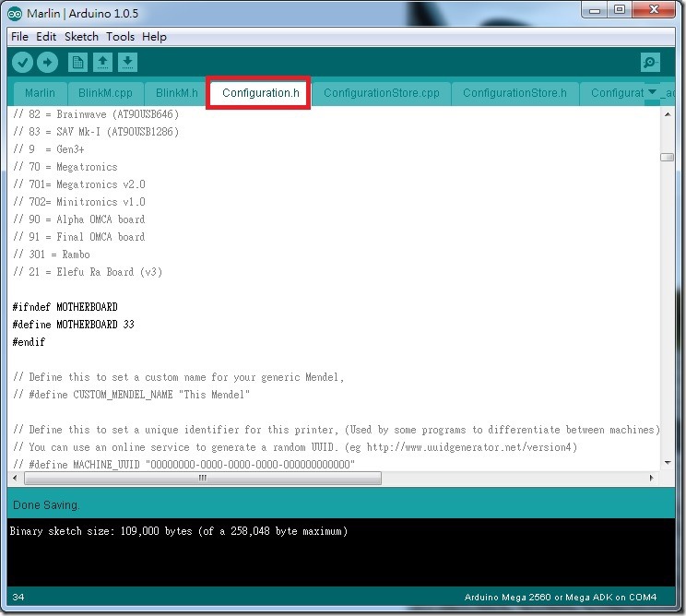The width and height of the screenshot is (686, 616).
Task: Open the Tools menu
Action: pyautogui.click(x=120, y=37)
